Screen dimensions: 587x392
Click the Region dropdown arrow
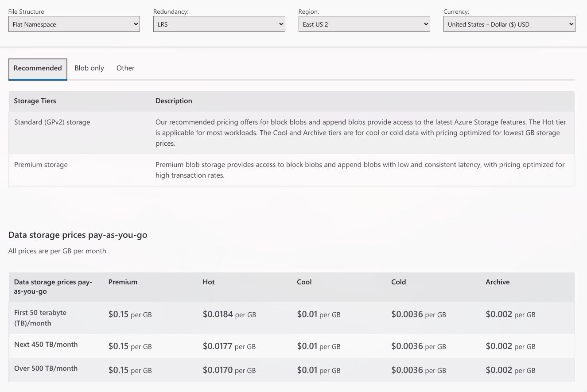425,24
